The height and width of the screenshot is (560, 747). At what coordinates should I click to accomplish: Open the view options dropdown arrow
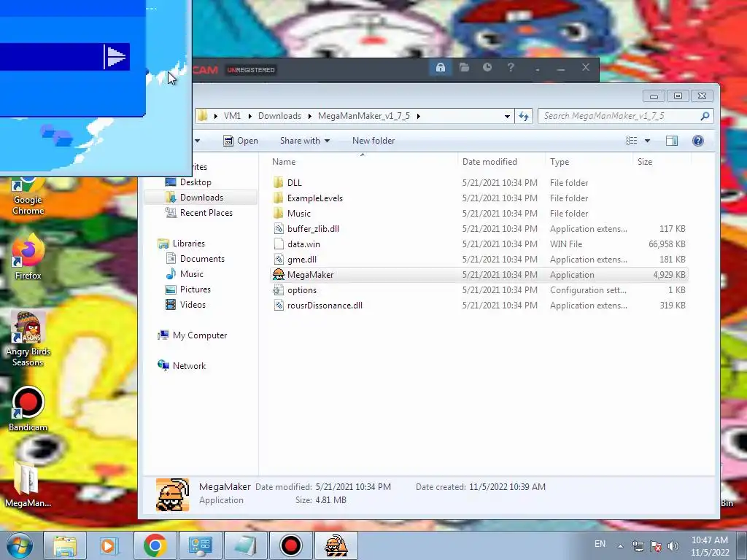[x=647, y=141]
